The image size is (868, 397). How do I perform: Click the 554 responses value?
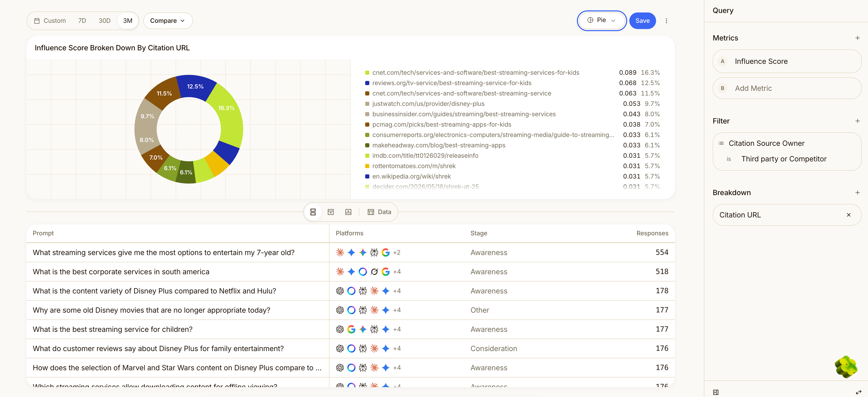click(662, 252)
